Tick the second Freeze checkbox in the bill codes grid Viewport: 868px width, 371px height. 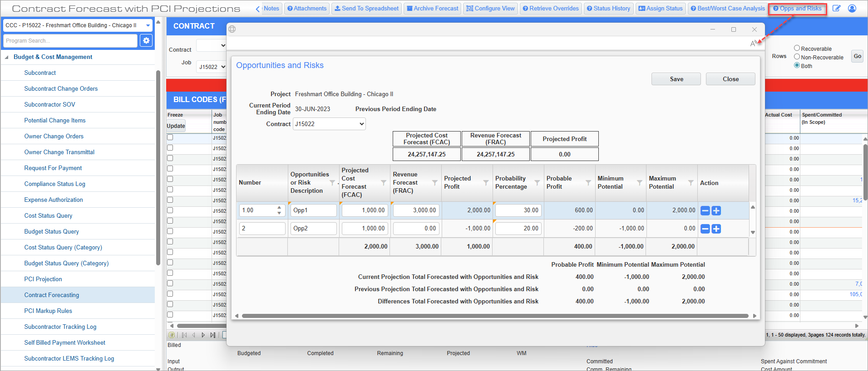[170, 148]
